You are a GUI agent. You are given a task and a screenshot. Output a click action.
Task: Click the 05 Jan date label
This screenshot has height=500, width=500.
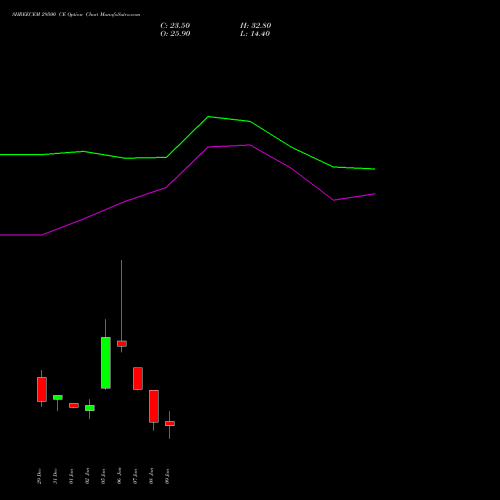[103, 476]
